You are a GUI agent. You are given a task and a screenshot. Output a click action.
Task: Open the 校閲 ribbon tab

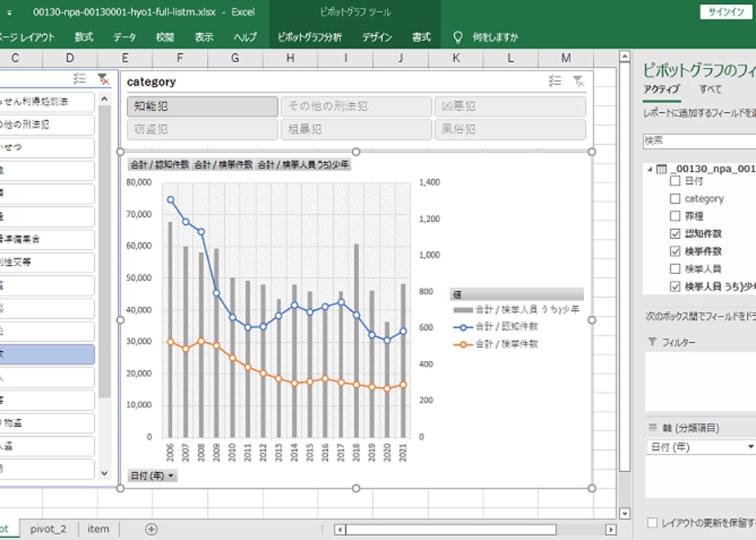coord(165,37)
